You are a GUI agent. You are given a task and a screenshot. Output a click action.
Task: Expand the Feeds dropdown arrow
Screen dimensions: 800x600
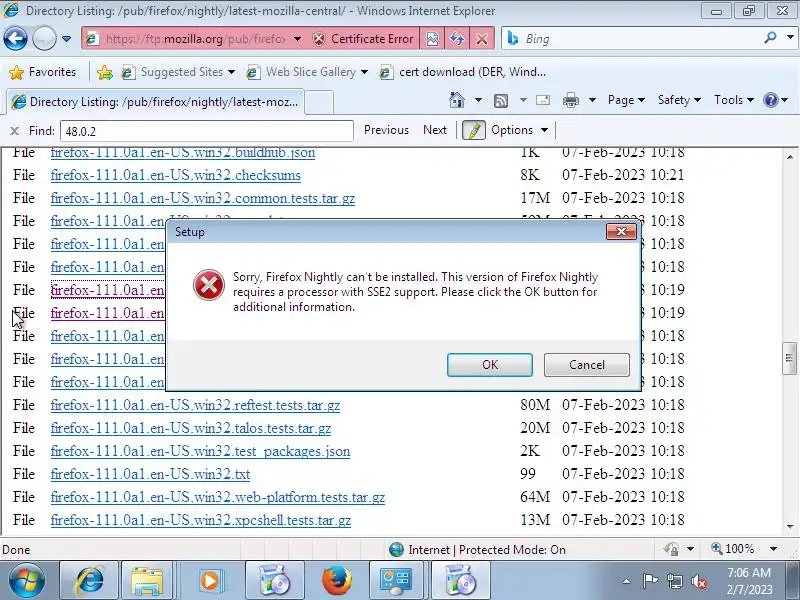pos(523,100)
